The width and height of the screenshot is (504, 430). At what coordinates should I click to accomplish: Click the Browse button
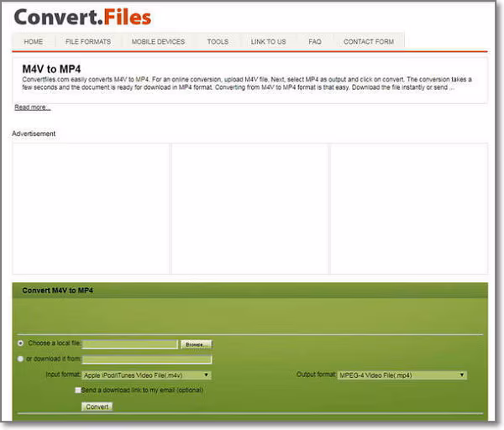(196, 344)
